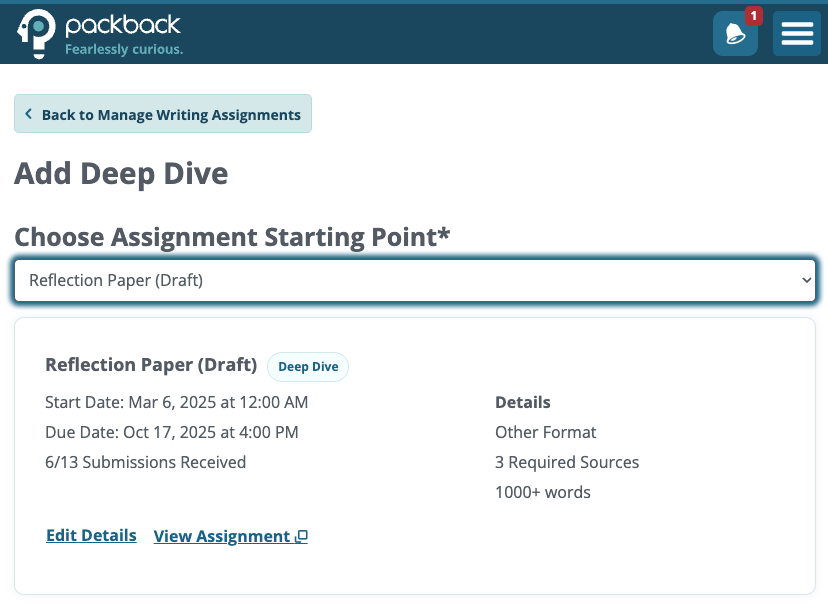Viewport: 828px width, 616px height.
Task: Click the Packback lightbulb logo
Action: pyautogui.click(x=36, y=33)
